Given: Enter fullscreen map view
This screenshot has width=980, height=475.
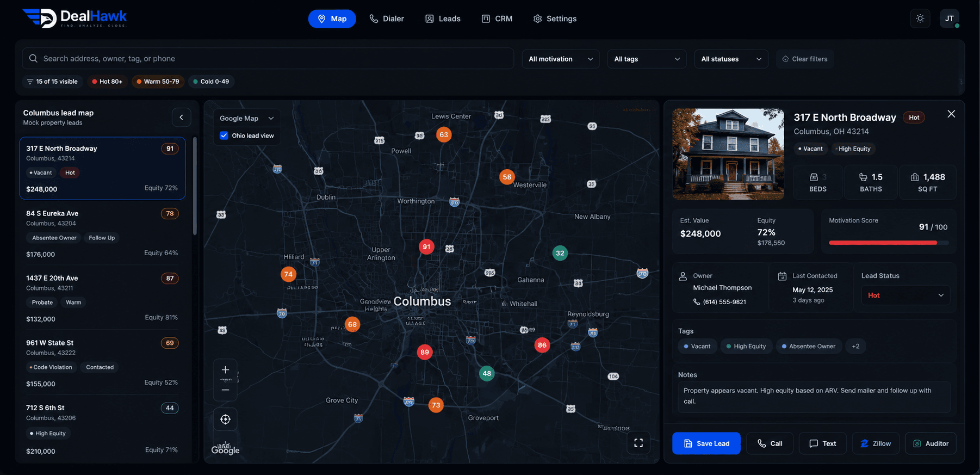Looking at the screenshot, I should [638, 443].
